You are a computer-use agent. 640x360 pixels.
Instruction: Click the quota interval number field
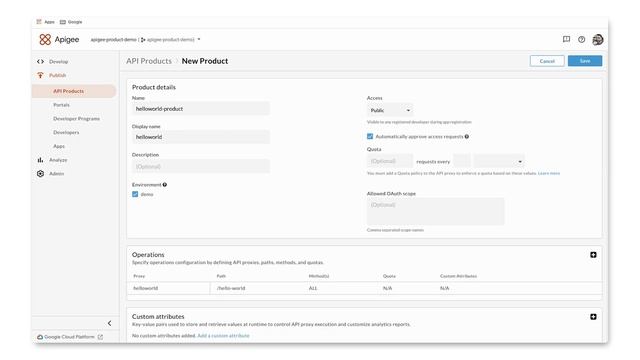[x=462, y=161]
